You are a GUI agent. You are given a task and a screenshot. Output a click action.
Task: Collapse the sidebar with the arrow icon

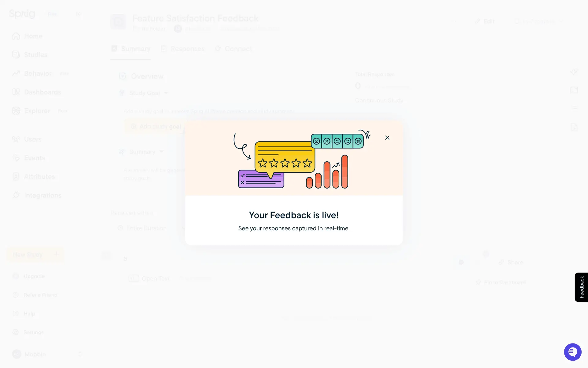(x=79, y=14)
